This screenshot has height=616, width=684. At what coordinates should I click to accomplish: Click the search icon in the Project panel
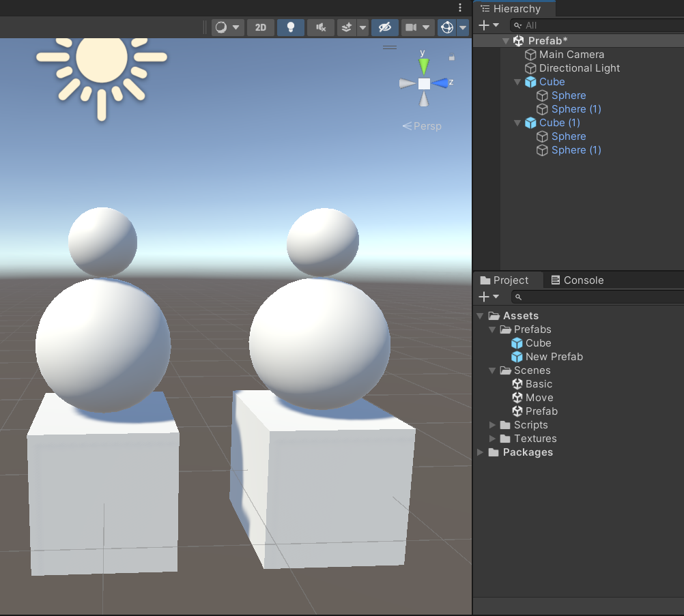point(517,296)
